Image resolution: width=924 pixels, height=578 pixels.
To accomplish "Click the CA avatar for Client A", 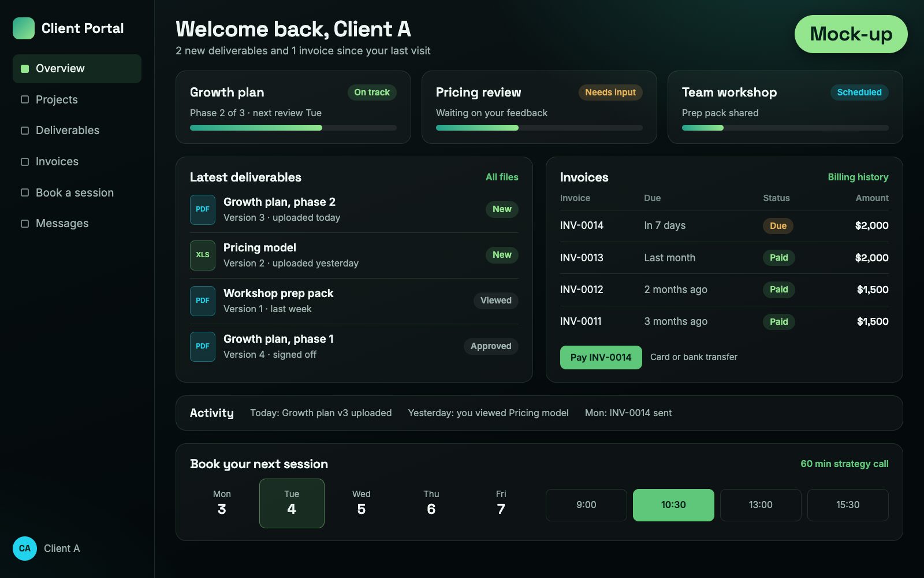I will coord(25,549).
